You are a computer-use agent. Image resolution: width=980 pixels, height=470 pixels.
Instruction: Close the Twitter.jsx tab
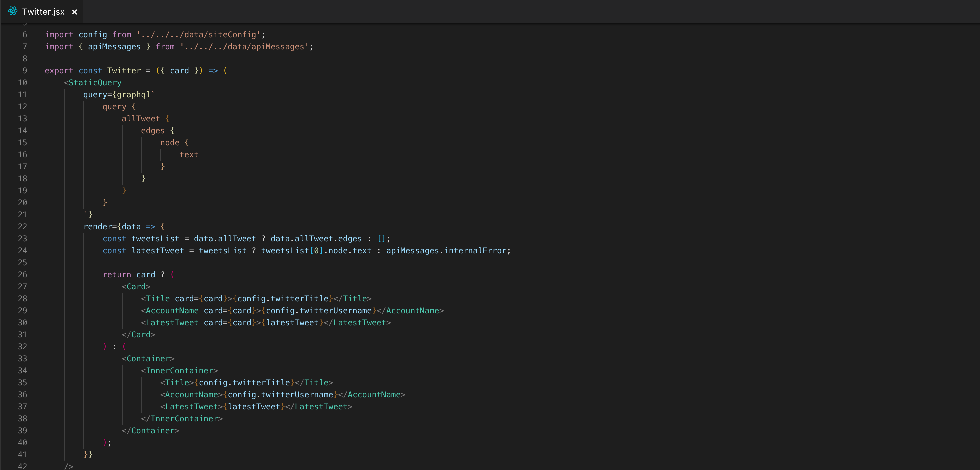click(75, 12)
